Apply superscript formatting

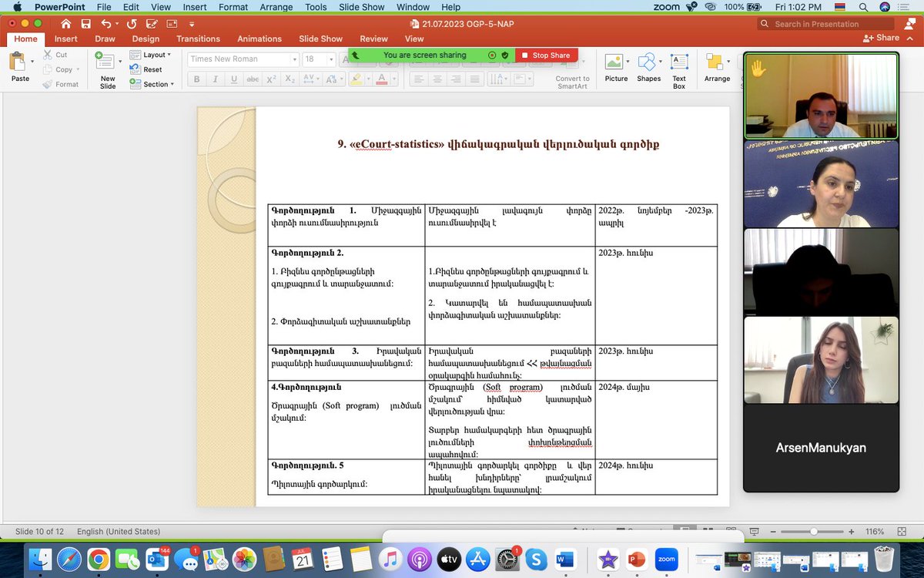click(x=271, y=79)
